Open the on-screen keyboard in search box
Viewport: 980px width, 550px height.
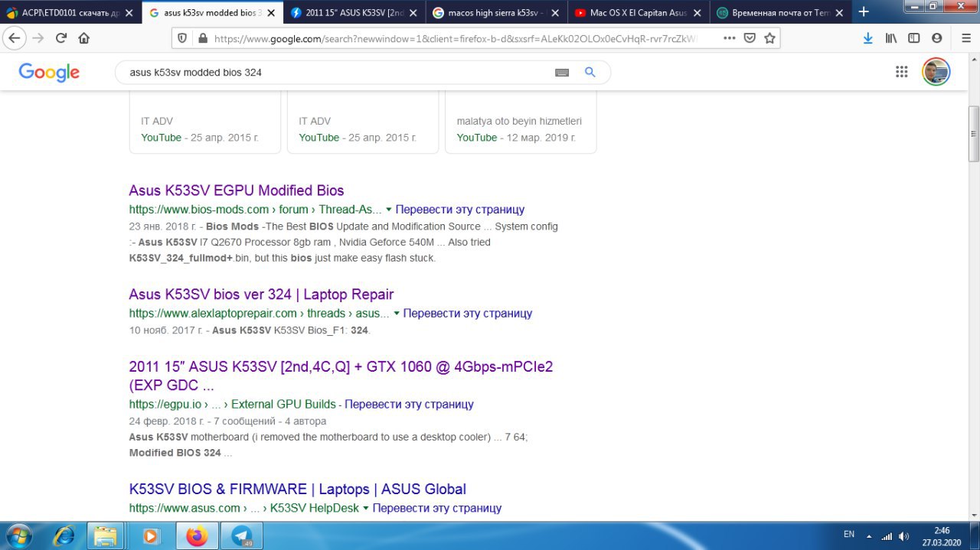pos(562,72)
